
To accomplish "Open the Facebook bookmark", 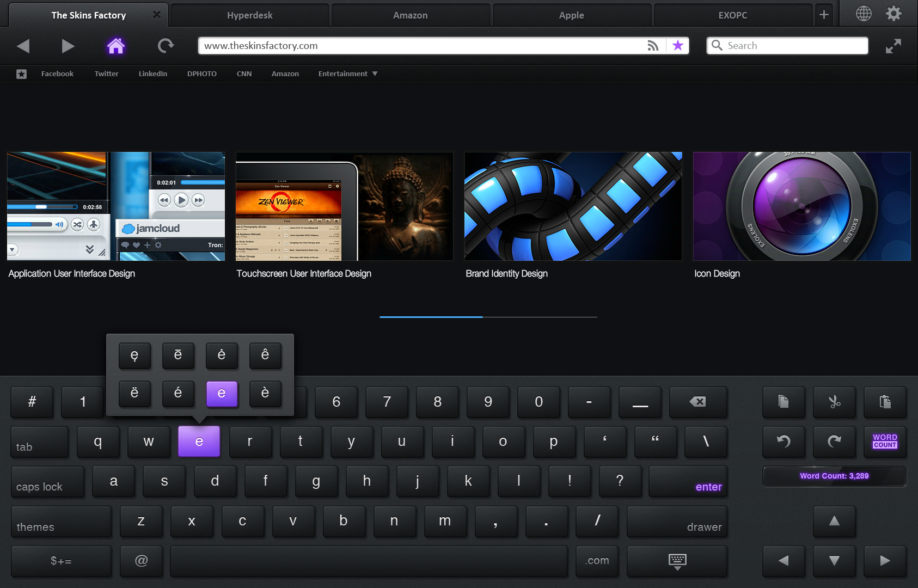I will click(57, 74).
